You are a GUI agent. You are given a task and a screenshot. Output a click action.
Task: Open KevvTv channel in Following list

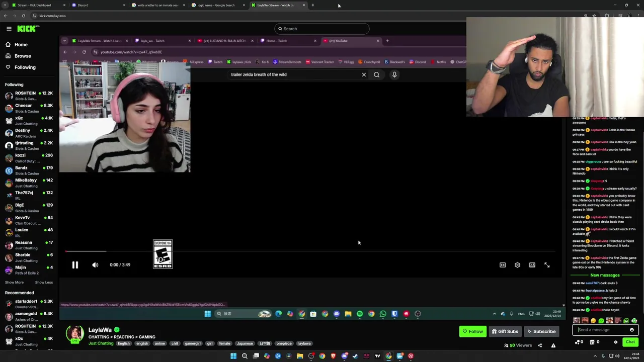[x=29, y=220]
